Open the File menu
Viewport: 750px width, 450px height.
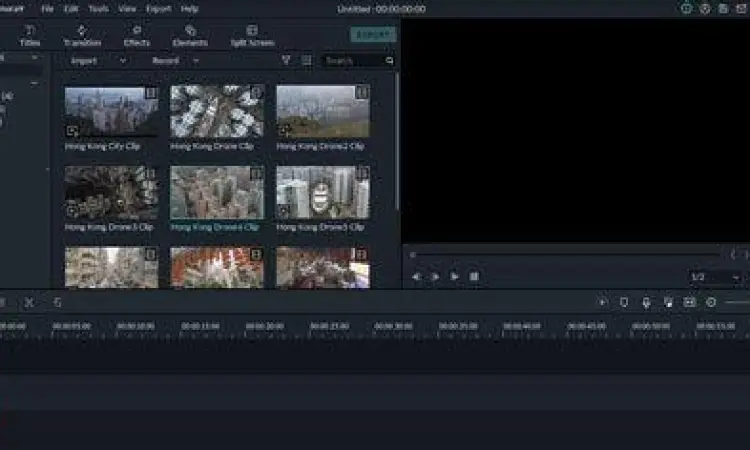47,8
